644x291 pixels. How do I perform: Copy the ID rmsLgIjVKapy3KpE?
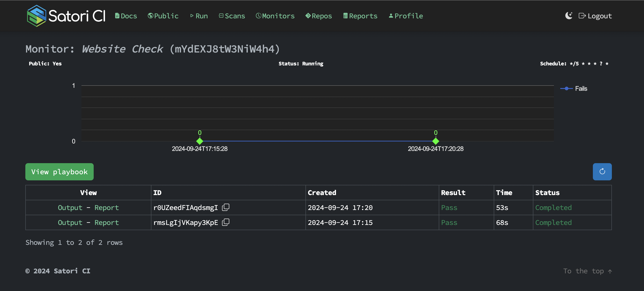coord(226,222)
